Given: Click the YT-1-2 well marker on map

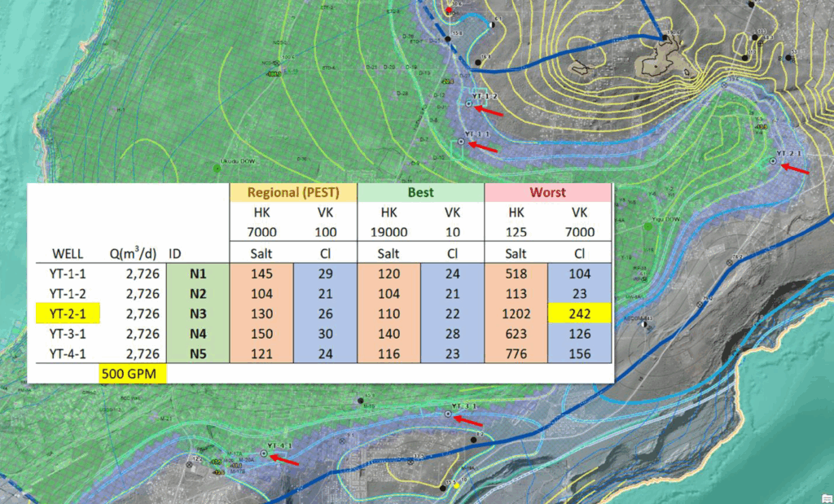Looking at the screenshot, I should (x=469, y=103).
